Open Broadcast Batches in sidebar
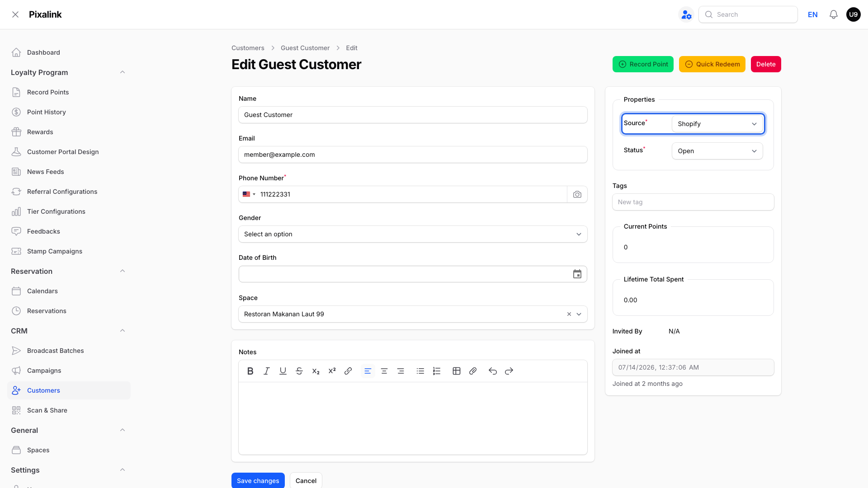The width and height of the screenshot is (868, 488). pos(69,351)
